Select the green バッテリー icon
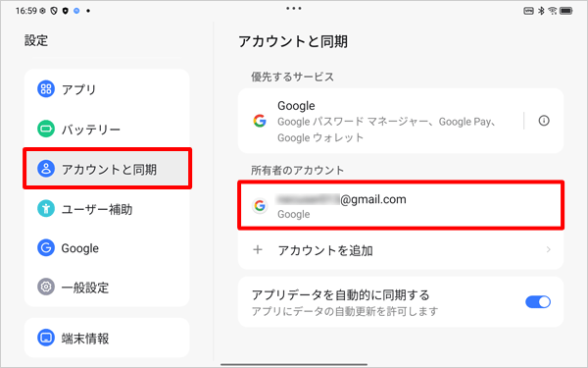The image size is (588, 368). (46, 129)
